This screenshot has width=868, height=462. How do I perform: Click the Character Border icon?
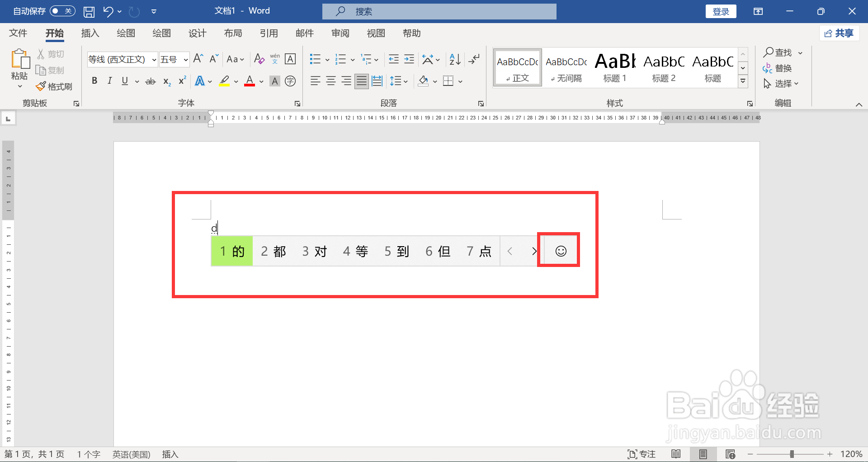coord(290,59)
